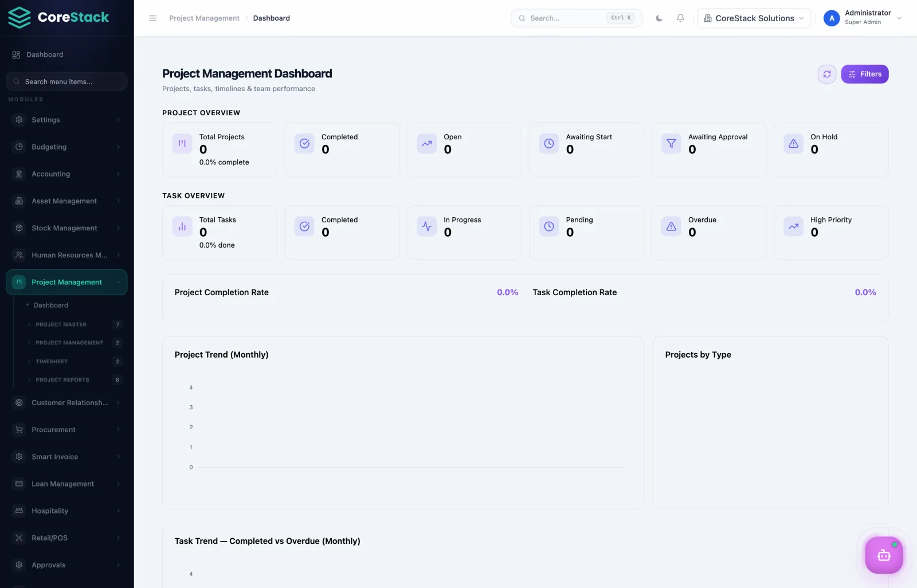The height and width of the screenshot is (588, 917).
Task: Open the Hospitality module label
Action: click(x=50, y=511)
